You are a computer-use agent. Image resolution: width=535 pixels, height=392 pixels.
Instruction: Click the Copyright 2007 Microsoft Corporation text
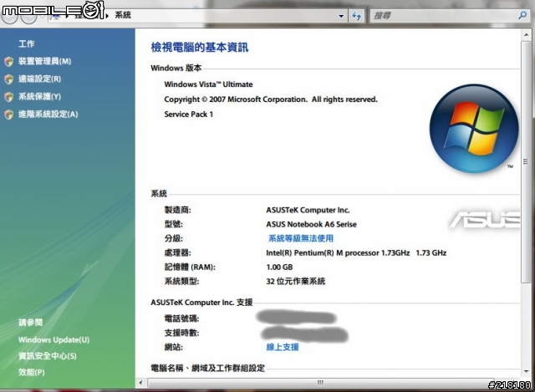271,99
